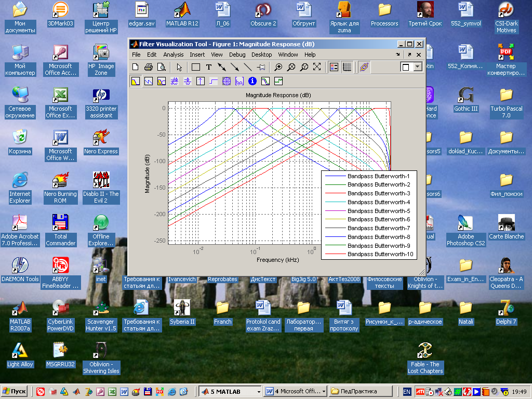Select the Insert Line tool
The height and width of the screenshot is (399, 532).
(x=248, y=67)
